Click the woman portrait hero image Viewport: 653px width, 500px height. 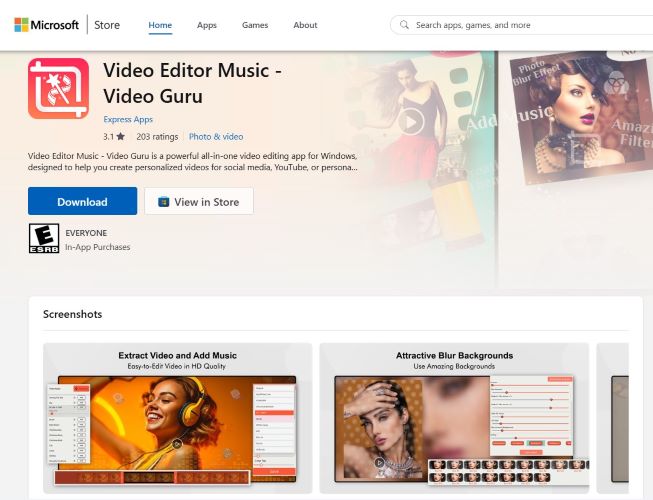(x=581, y=119)
